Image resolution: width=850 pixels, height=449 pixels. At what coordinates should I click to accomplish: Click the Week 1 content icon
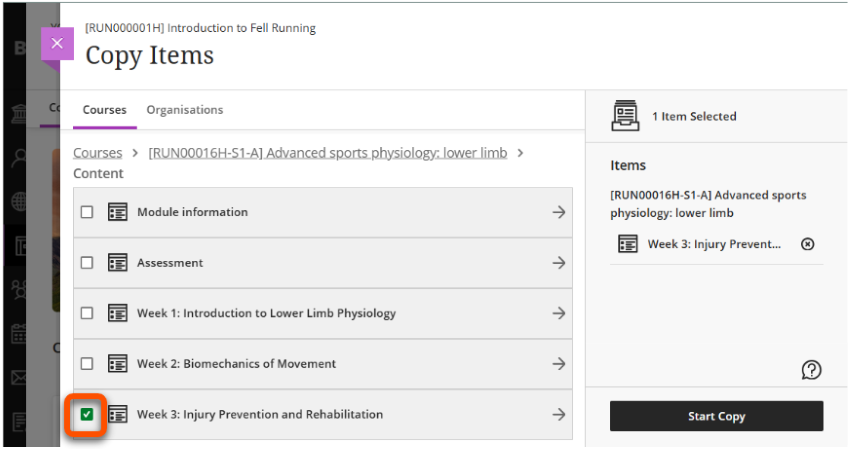click(118, 313)
